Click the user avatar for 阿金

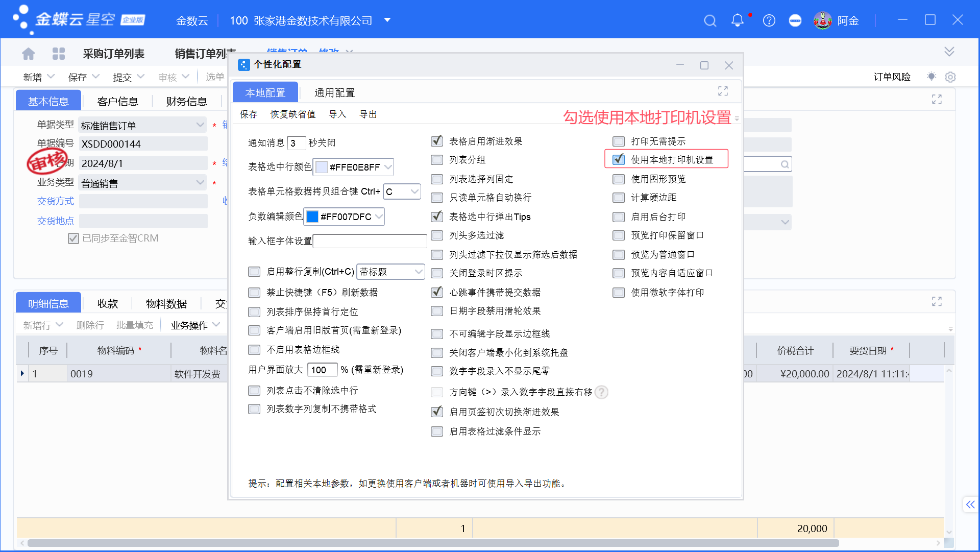pos(823,20)
